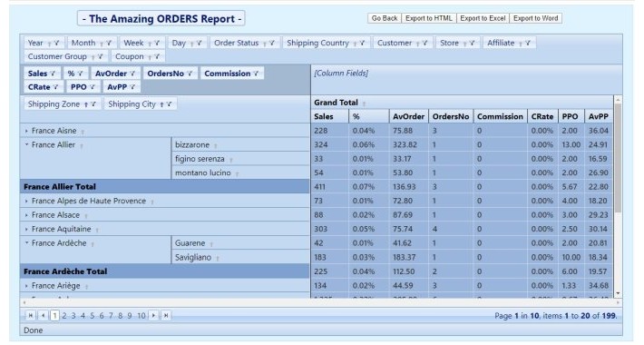
Task: Click the % data field header button
Action: point(75,74)
